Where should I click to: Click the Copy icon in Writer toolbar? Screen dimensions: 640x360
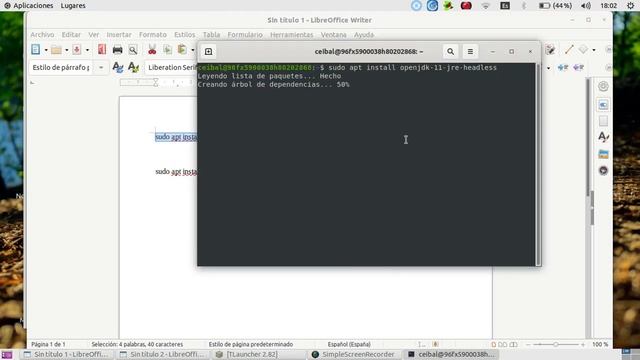pos(167,50)
